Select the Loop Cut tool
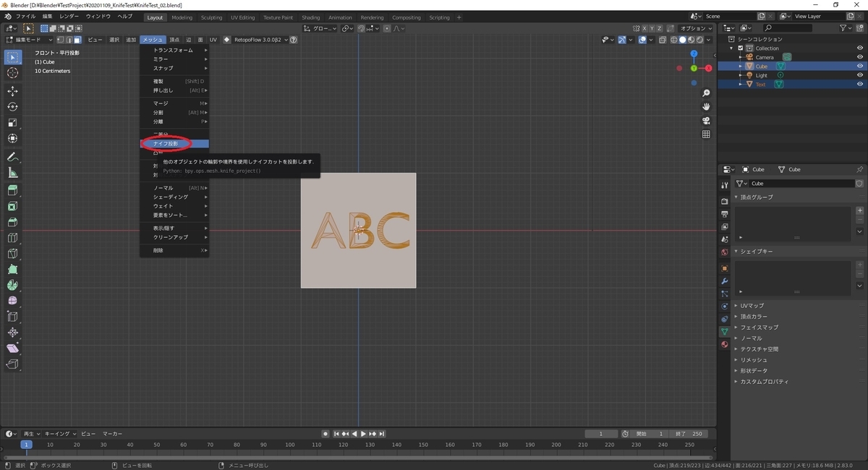Viewport: 868px width, 470px height. coord(12,238)
